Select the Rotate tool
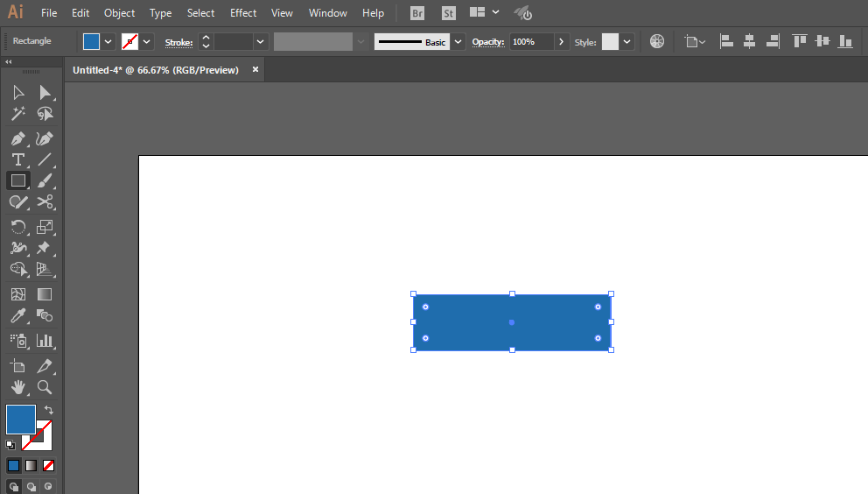868x494 pixels. pyautogui.click(x=18, y=227)
